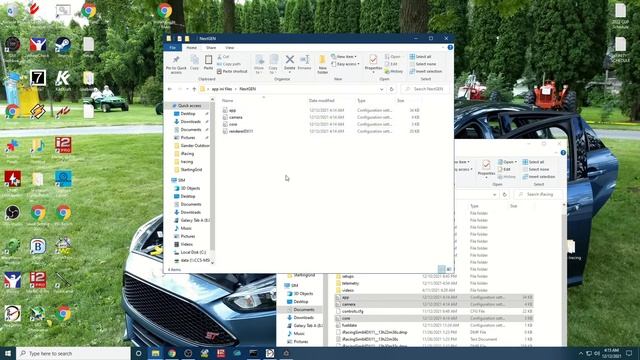Click Pin to Quick access in NextGEN ribbon

pyautogui.click(x=176, y=64)
